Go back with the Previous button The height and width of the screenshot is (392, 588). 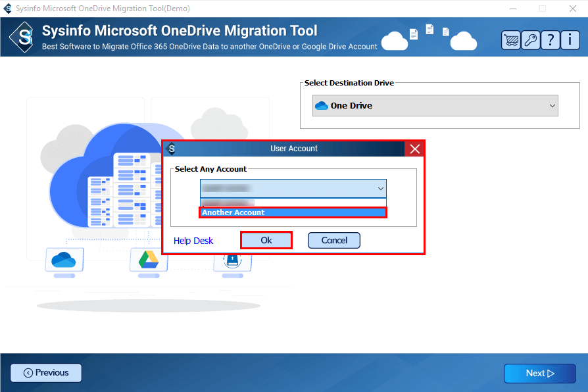[x=46, y=372]
